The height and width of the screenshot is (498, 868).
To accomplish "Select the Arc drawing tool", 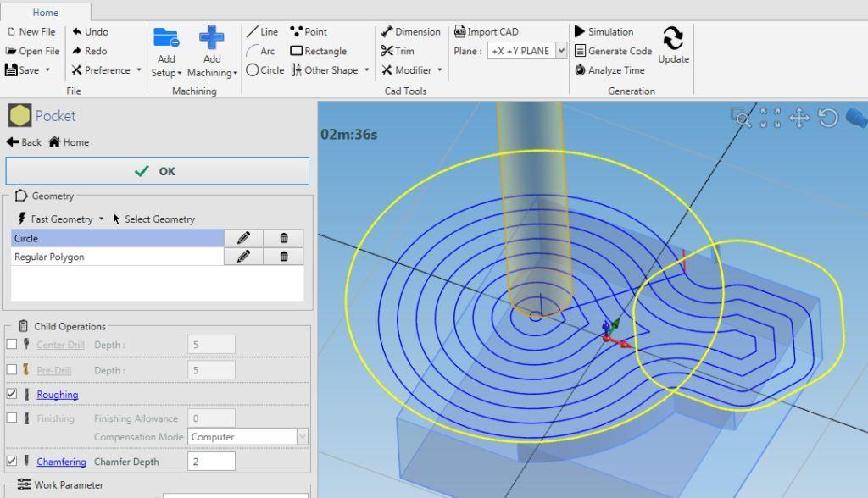I will [x=261, y=51].
